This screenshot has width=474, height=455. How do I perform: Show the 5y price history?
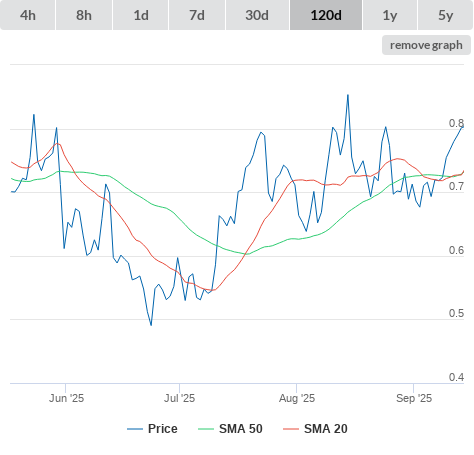(x=445, y=15)
